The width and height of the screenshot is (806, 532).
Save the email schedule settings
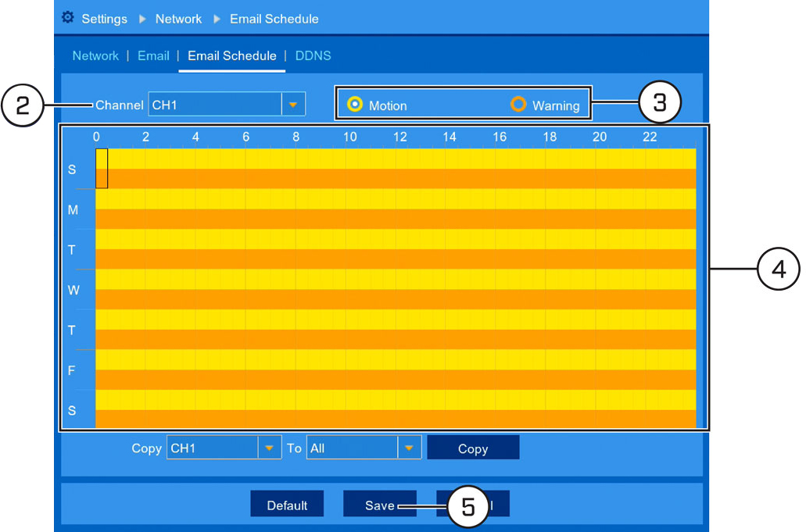[x=380, y=505]
